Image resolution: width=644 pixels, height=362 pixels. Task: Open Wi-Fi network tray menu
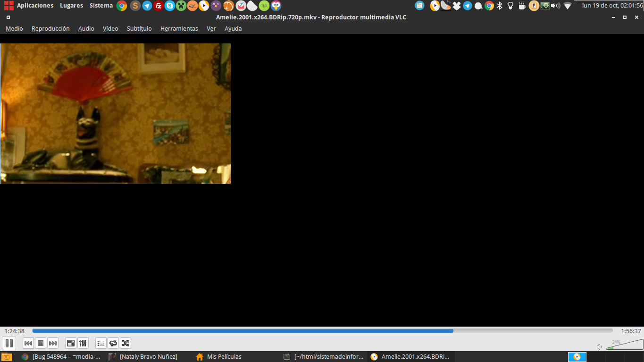click(568, 6)
